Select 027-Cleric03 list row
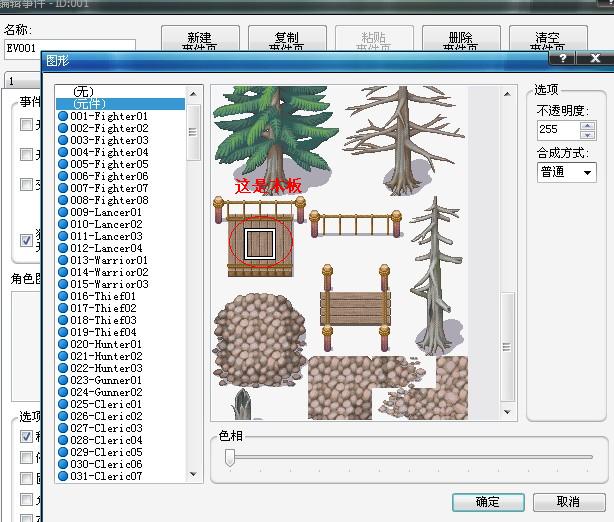The image size is (614, 522). coord(121,428)
